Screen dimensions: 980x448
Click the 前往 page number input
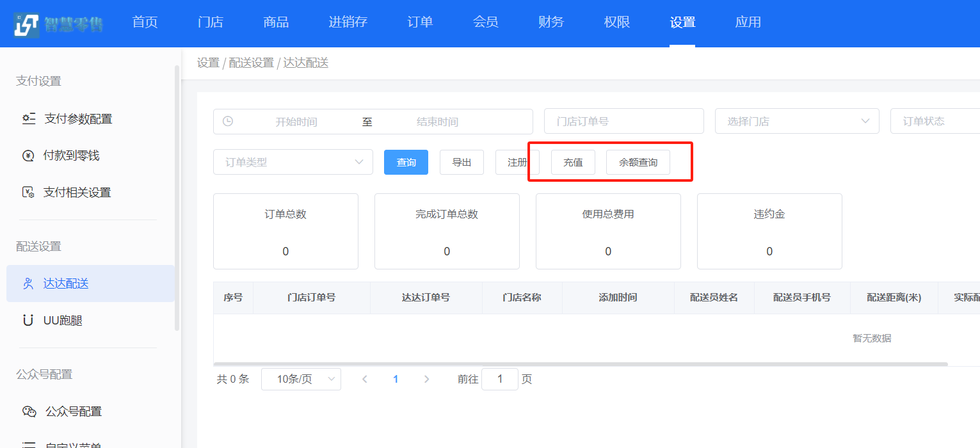click(500, 379)
